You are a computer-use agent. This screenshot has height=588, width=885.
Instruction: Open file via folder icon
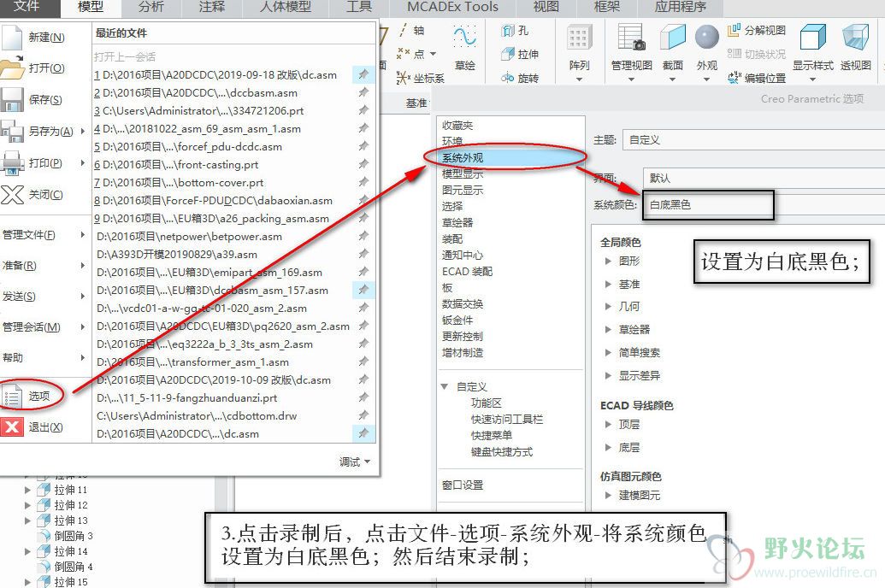13,68
